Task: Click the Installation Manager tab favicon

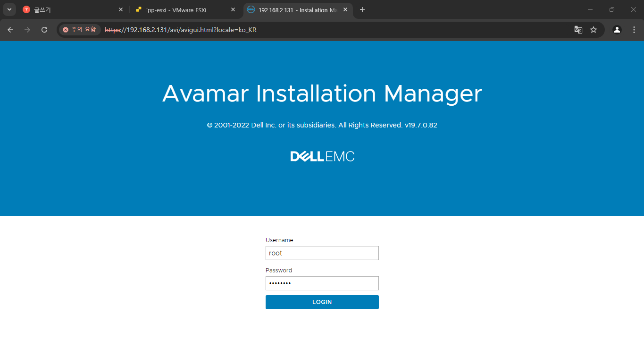Action: click(x=251, y=9)
